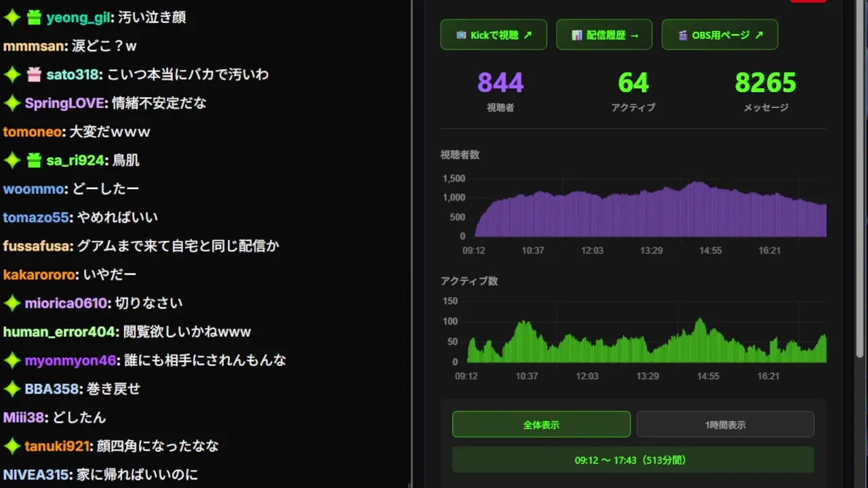Click the green gift badge beside sa_ri924

(34, 160)
